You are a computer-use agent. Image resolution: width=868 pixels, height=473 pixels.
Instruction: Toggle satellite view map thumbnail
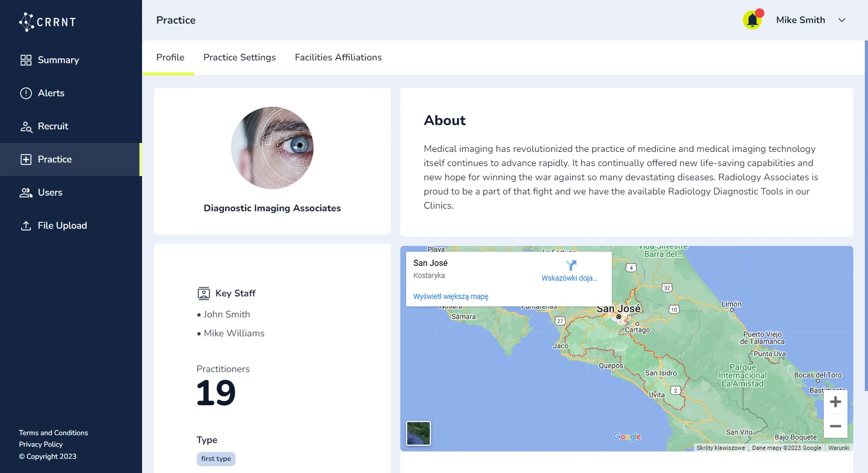coord(418,433)
